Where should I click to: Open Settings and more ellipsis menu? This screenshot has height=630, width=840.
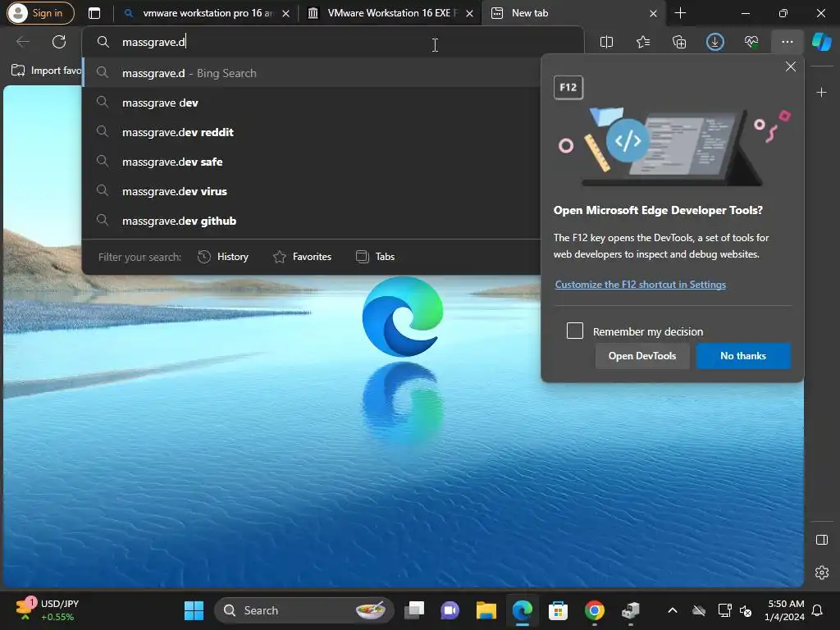click(787, 42)
